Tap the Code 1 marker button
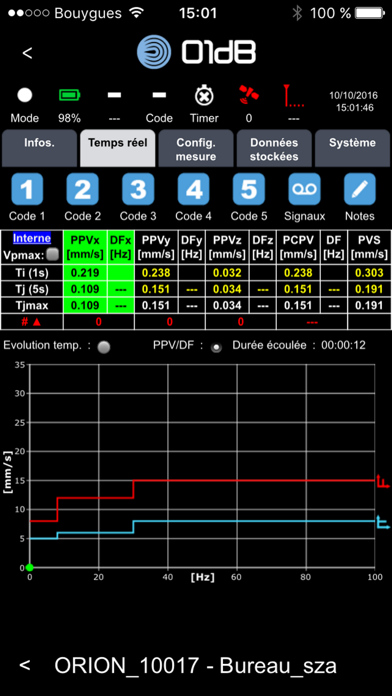The width and height of the screenshot is (392, 696). (27, 189)
